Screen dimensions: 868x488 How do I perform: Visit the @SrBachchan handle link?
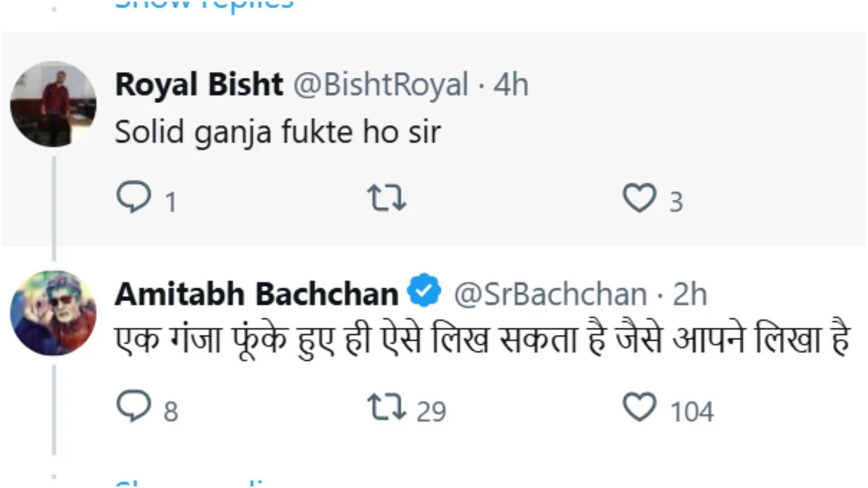[x=549, y=294]
